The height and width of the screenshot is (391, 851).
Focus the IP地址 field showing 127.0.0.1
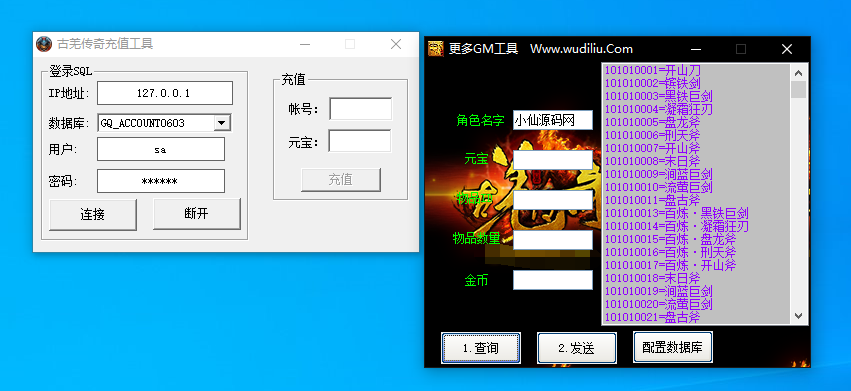[165, 93]
